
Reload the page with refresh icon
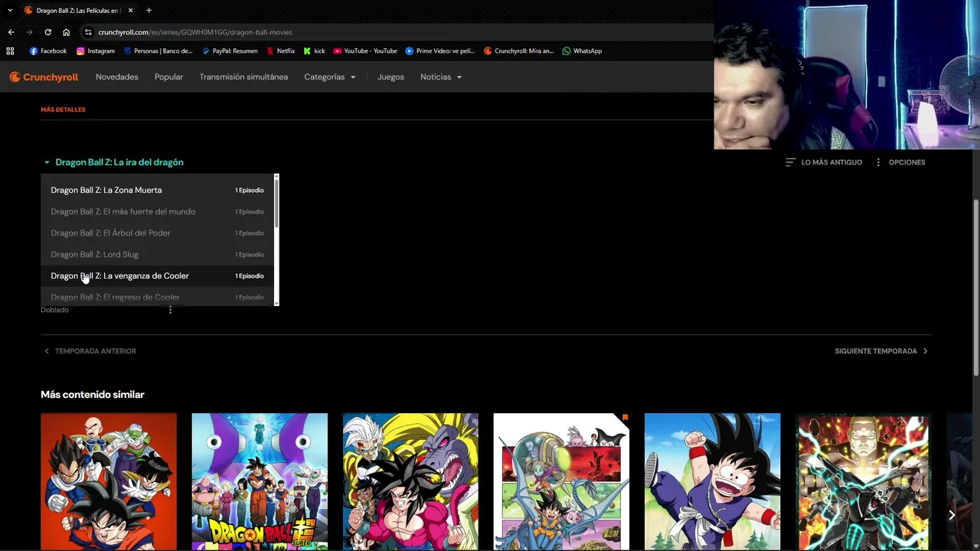coord(47,32)
